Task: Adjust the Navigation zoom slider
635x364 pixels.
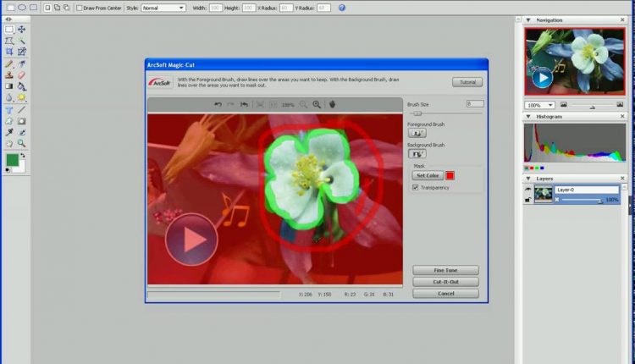Action: pyautogui.click(x=593, y=107)
